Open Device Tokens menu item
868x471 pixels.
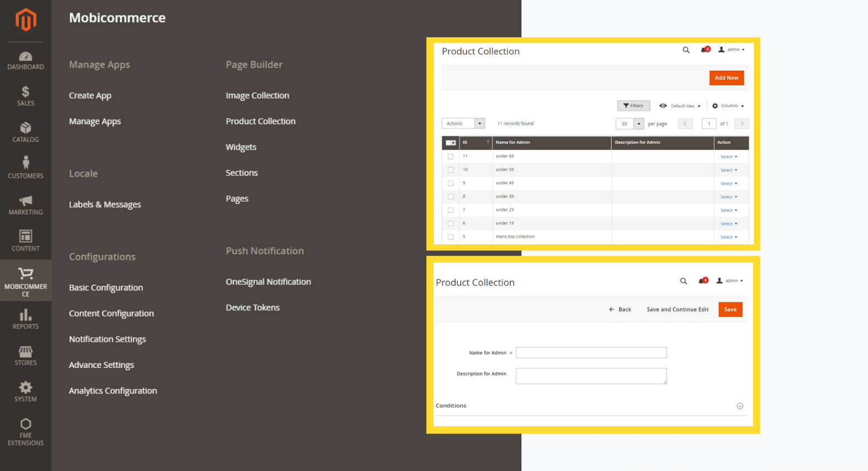click(x=253, y=308)
